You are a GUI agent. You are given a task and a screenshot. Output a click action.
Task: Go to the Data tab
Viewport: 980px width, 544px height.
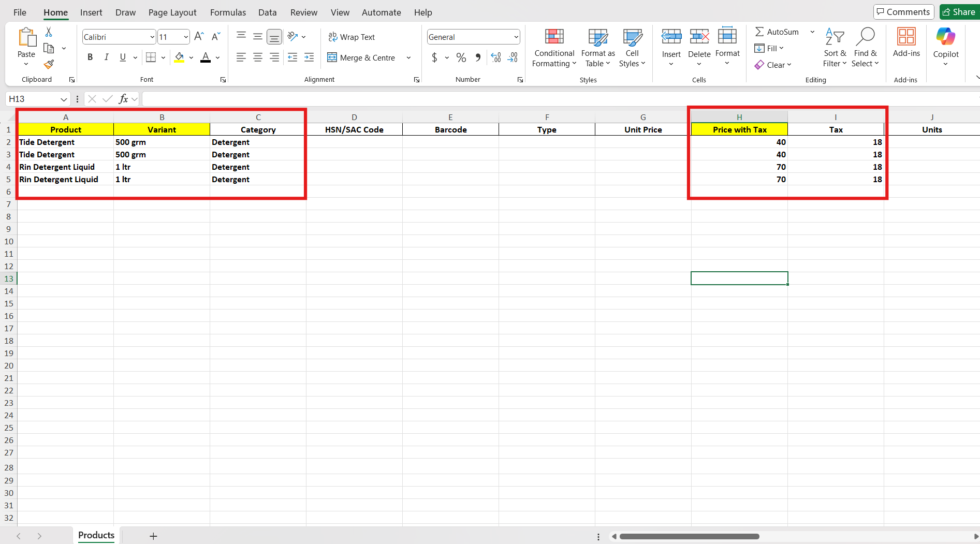[267, 12]
